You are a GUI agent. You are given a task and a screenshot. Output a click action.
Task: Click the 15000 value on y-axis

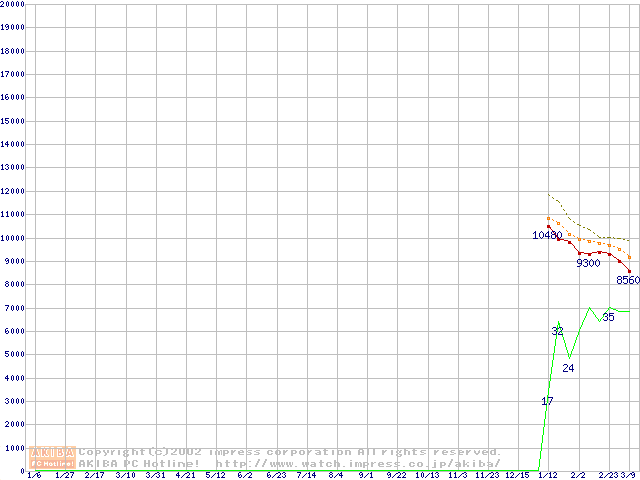point(13,121)
